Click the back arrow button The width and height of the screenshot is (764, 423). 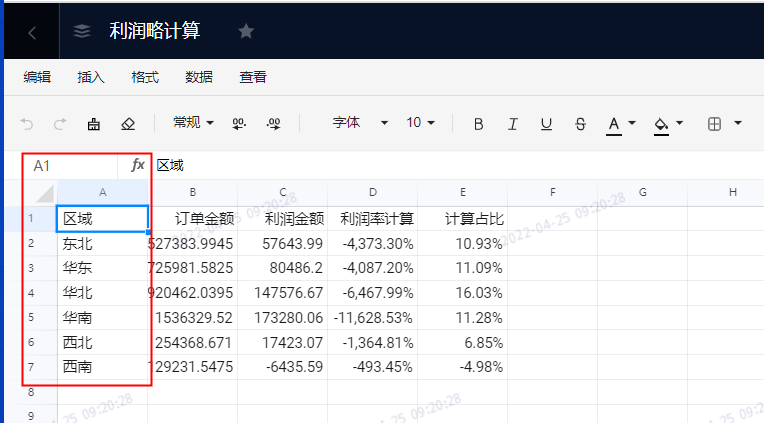(x=31, y=32)
